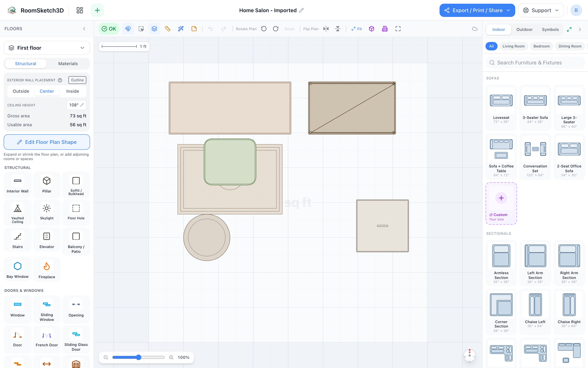Enter fullscreen canvas mode
The image size is (588, 368).
coord(398,29)
